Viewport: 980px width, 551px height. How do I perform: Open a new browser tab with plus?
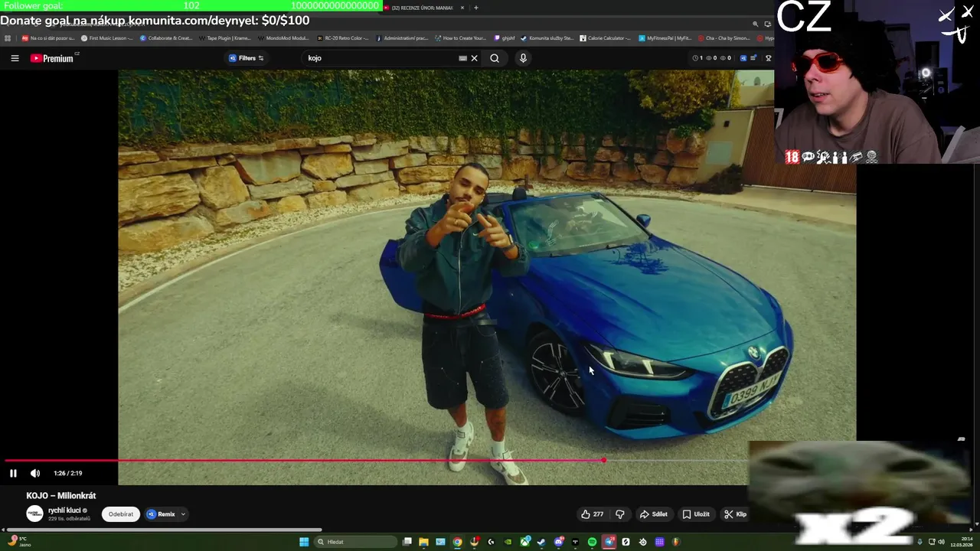(x=476, y=8)
